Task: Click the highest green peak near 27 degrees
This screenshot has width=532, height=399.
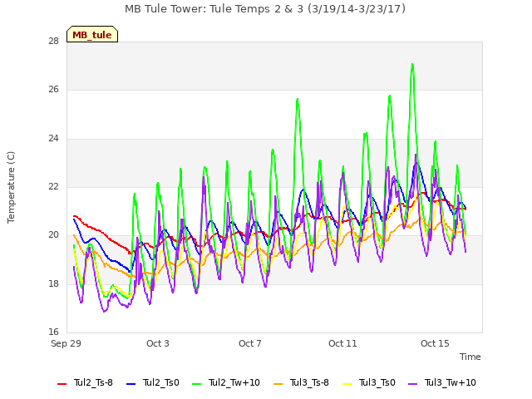Action: [x=412, y=65]
